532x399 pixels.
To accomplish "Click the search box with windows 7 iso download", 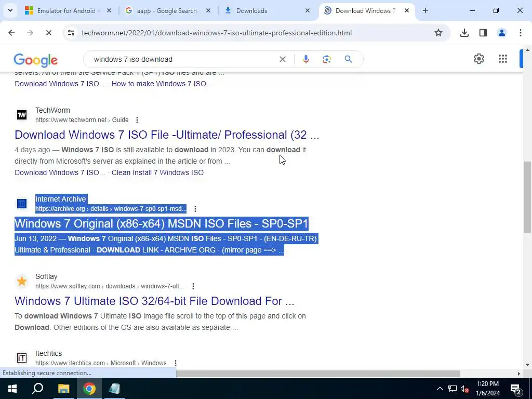I will coord(183,59).
